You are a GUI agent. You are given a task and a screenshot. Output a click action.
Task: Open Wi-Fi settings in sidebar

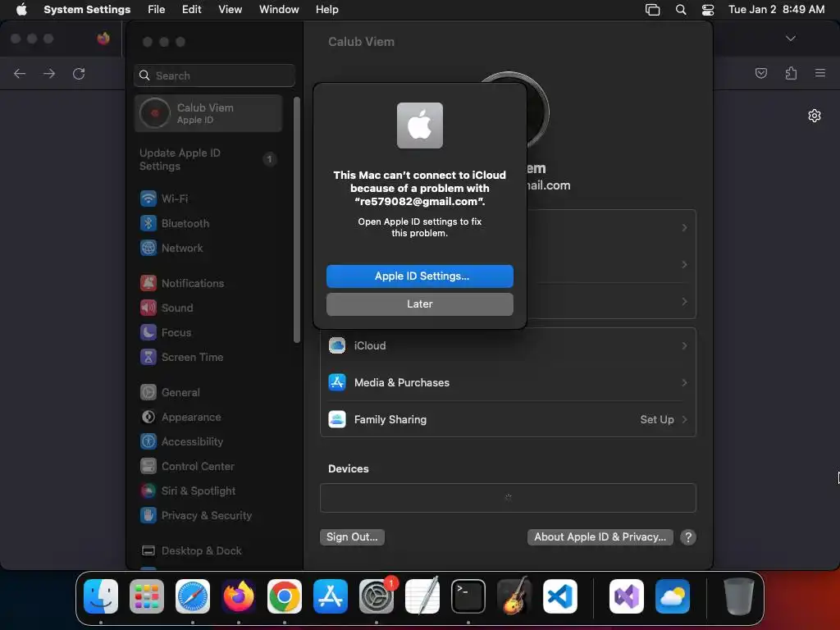click(x=208, y=199)
